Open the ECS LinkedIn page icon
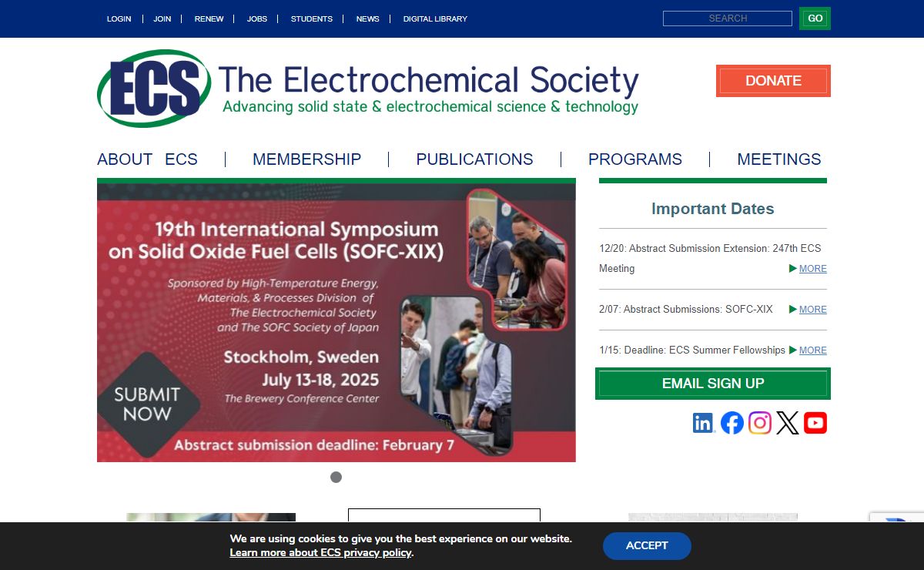 (x=703, y=423)
